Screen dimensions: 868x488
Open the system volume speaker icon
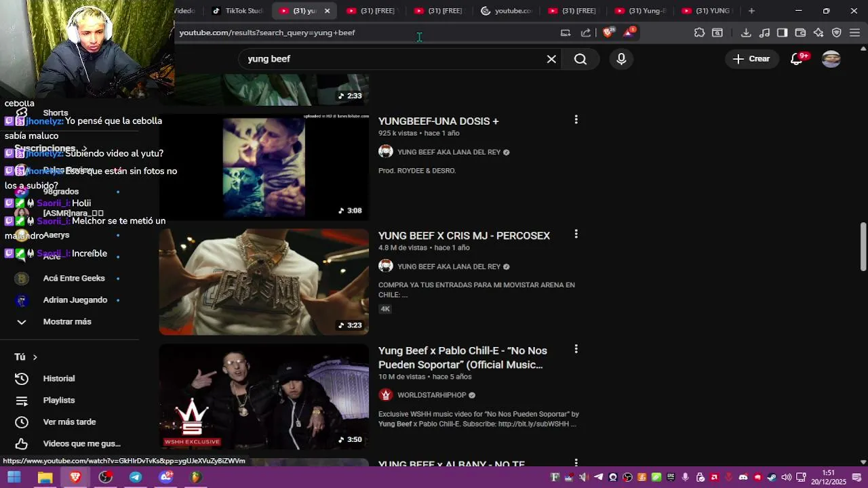[787, 477]
